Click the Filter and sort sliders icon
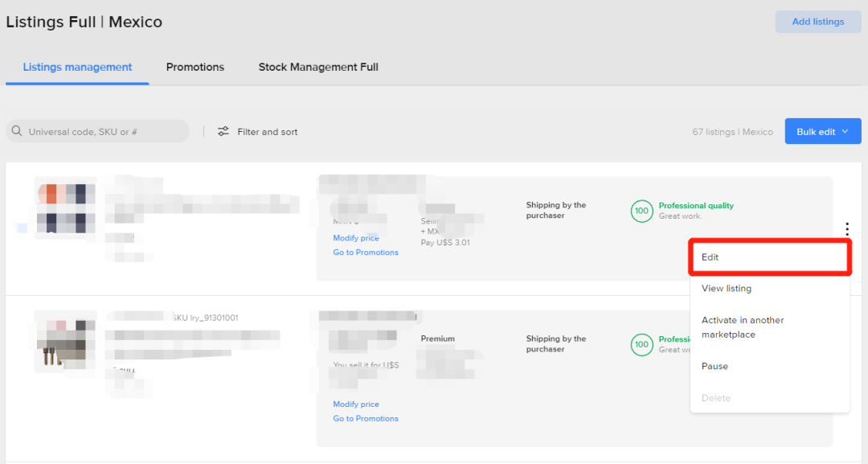This screenshot has height=464, width=868. 223,131
